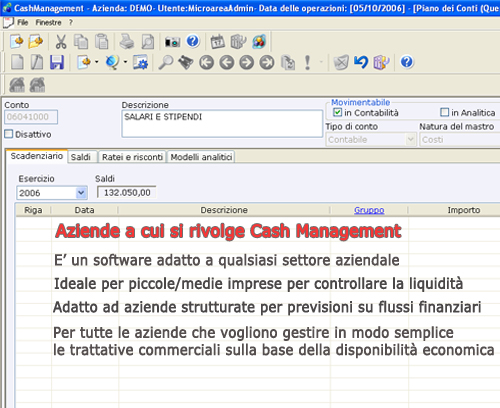Click the Descrizione box SALARI E STIPENDI
500x408 pixels.
point(222,123)
